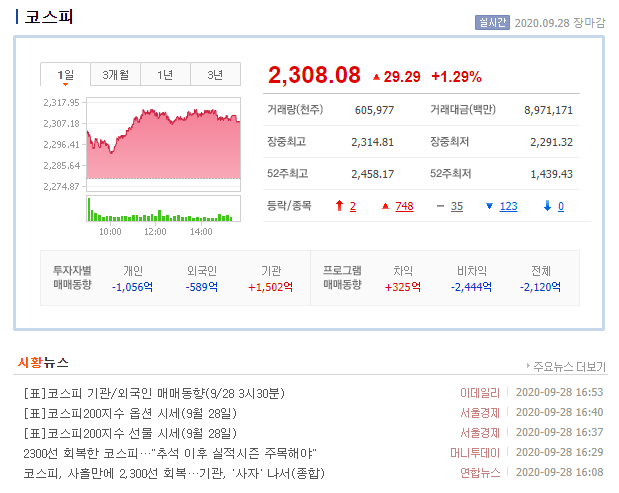Open news [표]코스피200지수 선물 시세(9월 28일)

[130, 433]
